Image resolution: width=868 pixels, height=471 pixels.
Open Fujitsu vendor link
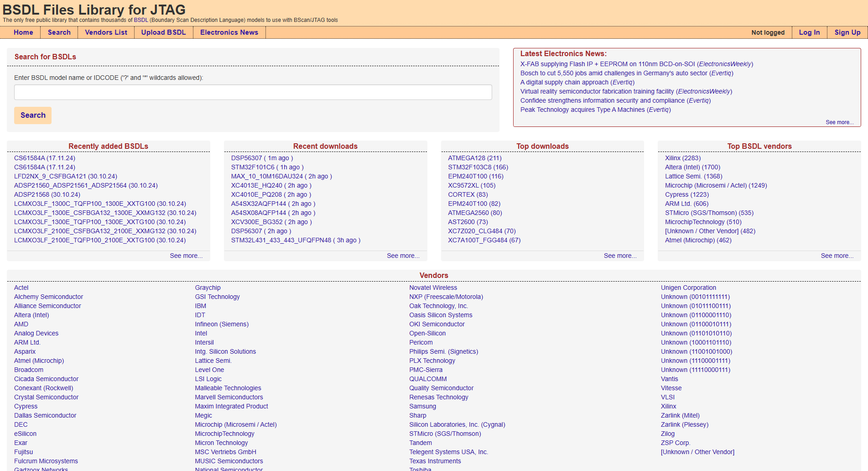point(23,452)
